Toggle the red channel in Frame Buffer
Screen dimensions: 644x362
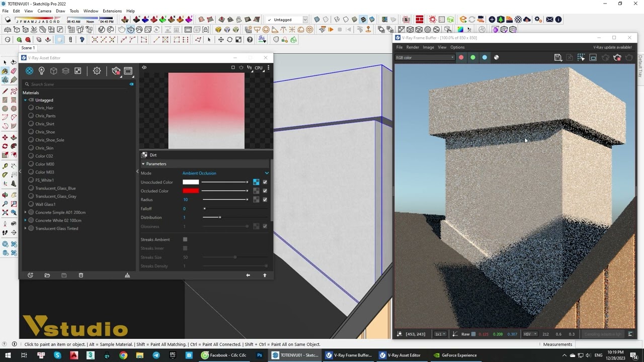(461, 57)
